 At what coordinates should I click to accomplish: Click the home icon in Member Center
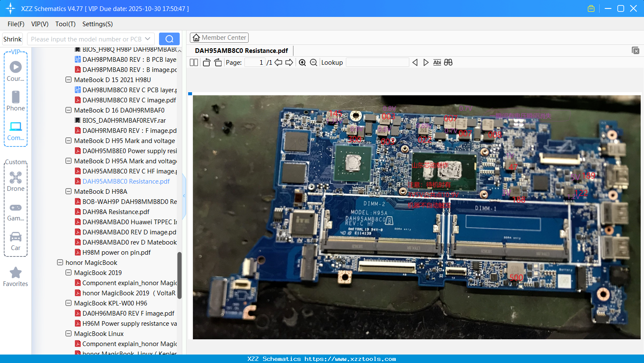[x=196, y=38]
